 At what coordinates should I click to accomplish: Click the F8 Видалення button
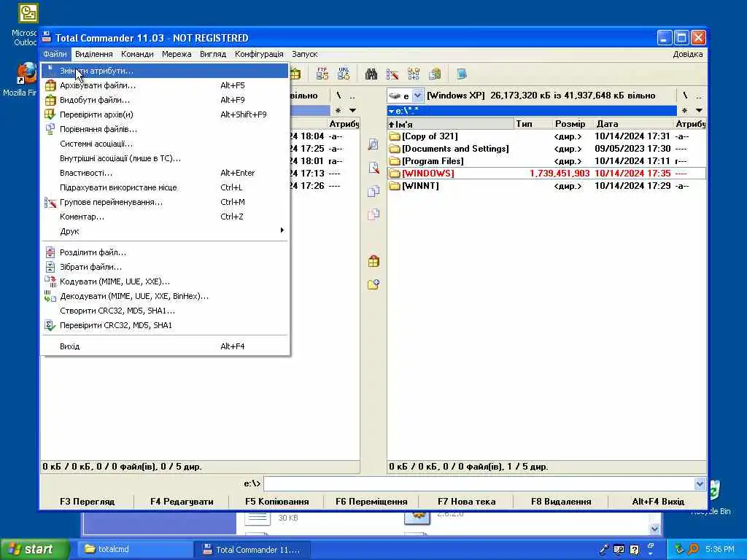(x=561, y=502)
